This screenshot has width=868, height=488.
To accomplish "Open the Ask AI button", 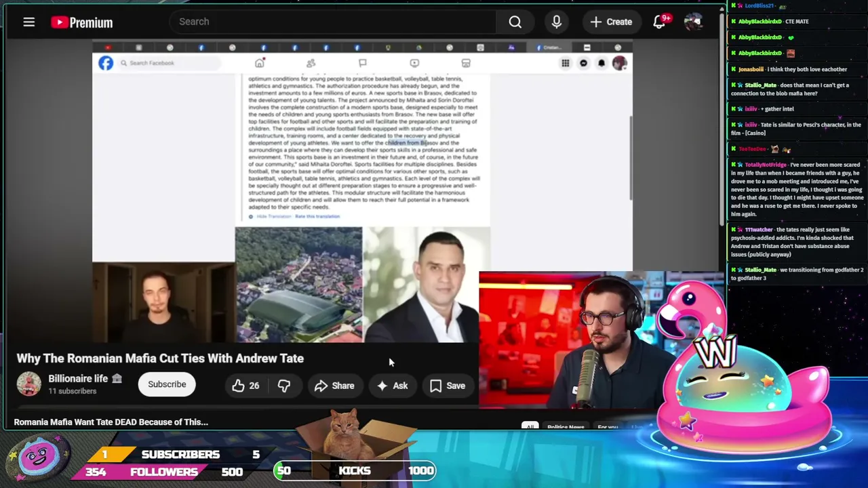I will pos(392,386).
